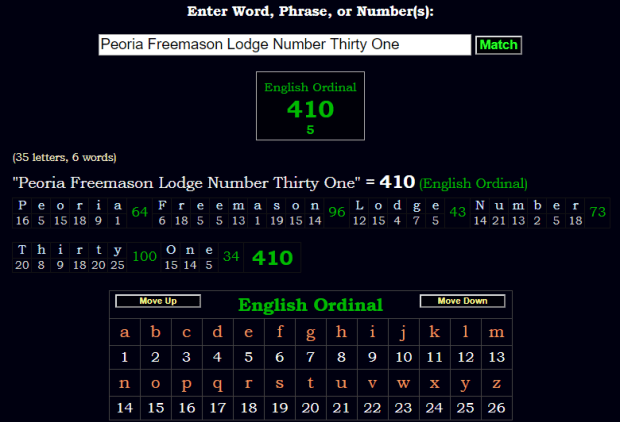Click the 'L' letter cell in Lodge
620x422 pixels.
[359, 206]
